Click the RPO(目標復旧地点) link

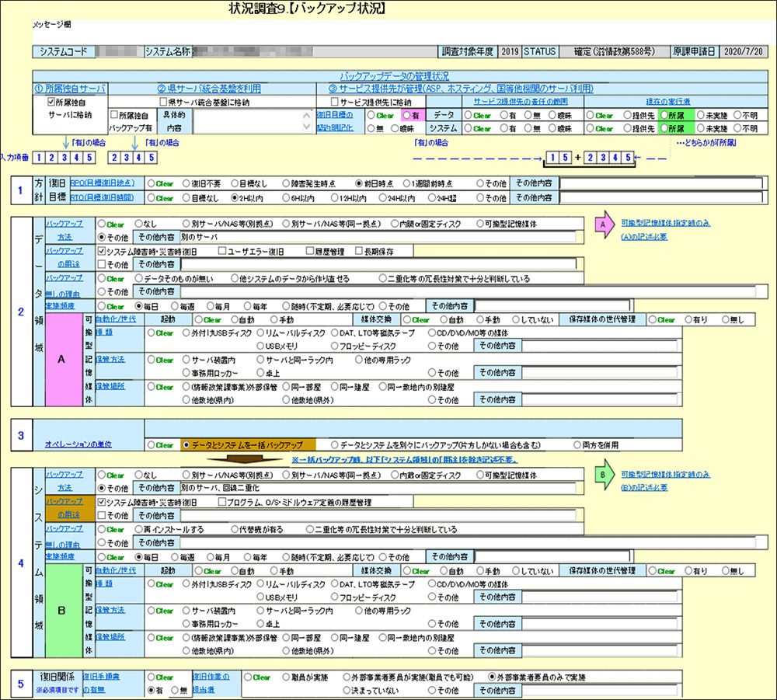pos(102,183)
